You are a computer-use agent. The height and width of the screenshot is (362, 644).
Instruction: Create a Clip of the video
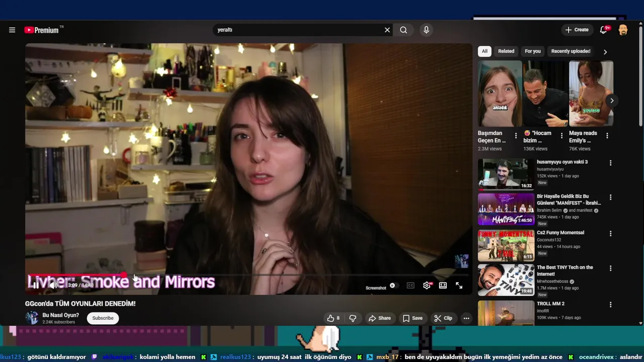(x=443, y=318)
